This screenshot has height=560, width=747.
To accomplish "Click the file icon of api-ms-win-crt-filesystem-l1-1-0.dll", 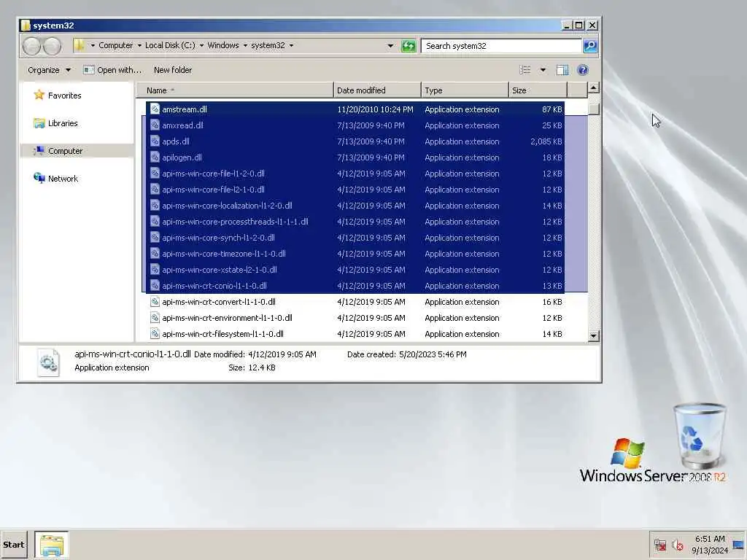I will [155, 333].
